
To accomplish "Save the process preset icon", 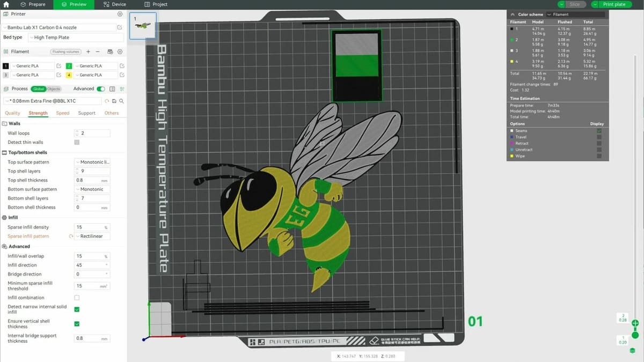I will [114, 101].
